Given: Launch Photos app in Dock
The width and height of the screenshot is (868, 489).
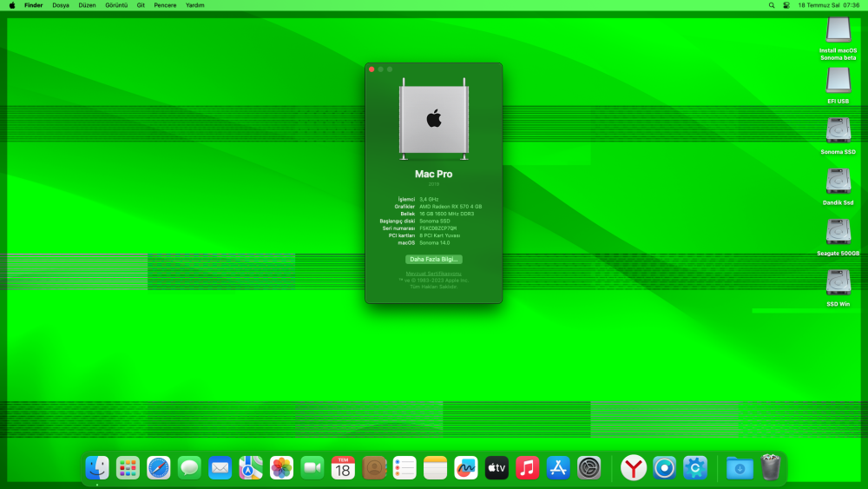Looking at the screenshot, I should click(281, 468).
